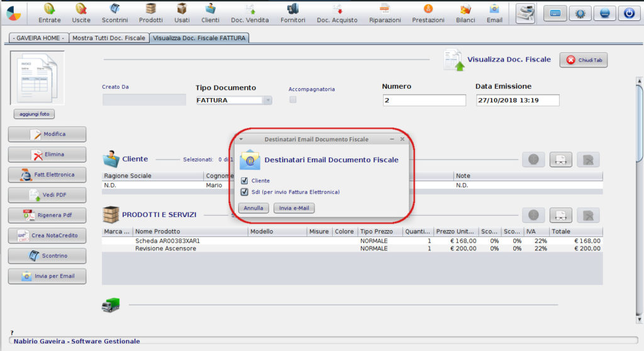Open the Uscite toolbar section
The height and width of the screenshot is (351, 644).
point(81,13)
